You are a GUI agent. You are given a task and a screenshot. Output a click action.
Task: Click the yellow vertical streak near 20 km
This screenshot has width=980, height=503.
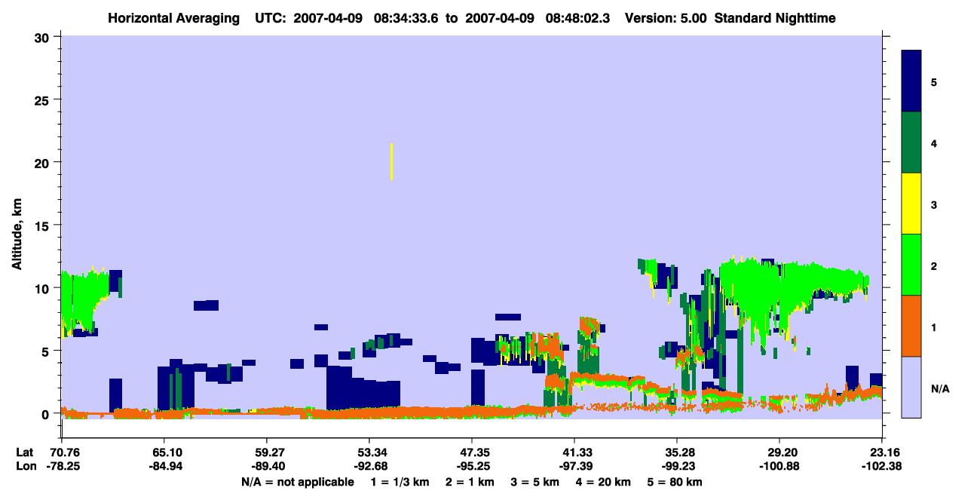point(391,161)
